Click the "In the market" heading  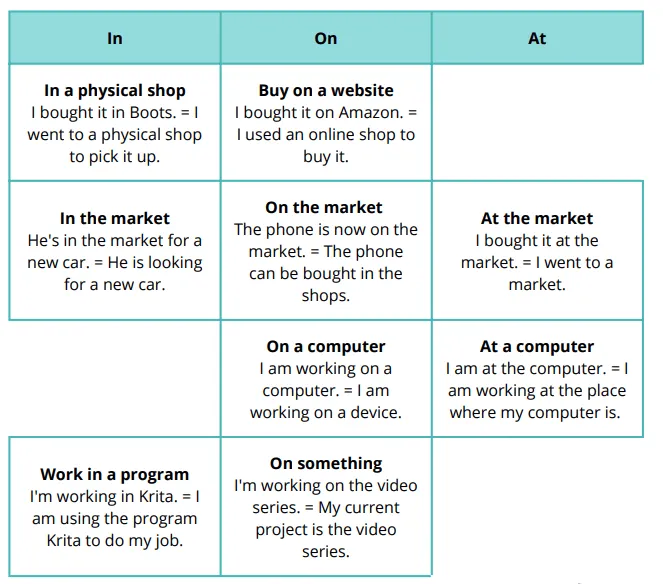[x=115, y=218]
